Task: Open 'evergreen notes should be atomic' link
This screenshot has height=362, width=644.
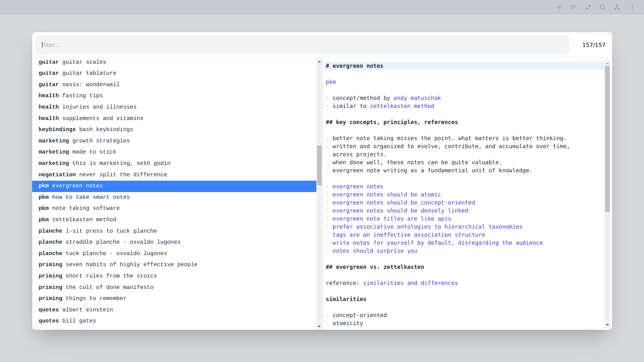Action: coord(386,195)
